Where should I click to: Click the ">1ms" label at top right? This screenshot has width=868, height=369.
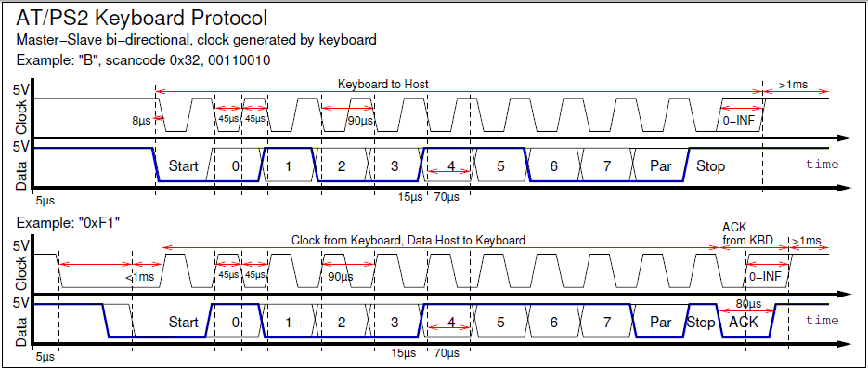[x=793, y=85]
